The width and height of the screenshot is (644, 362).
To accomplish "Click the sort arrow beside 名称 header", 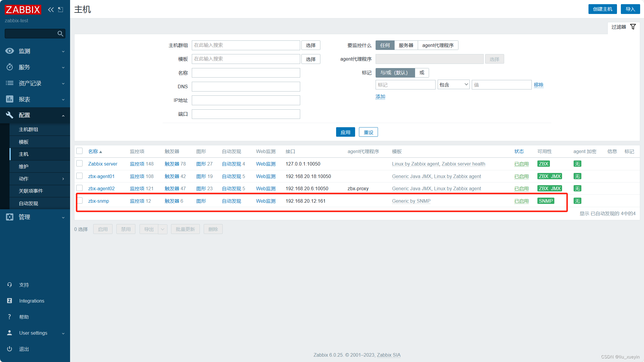I will pos(101,152).
